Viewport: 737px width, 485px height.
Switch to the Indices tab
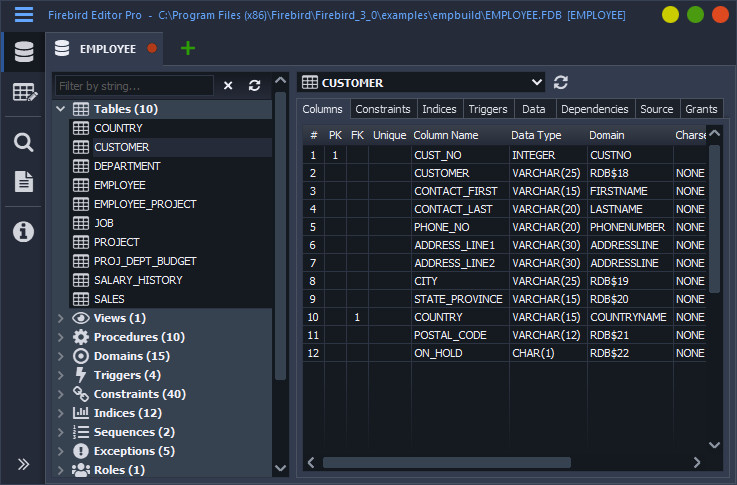pyautogui.click(x=439, y=109)
